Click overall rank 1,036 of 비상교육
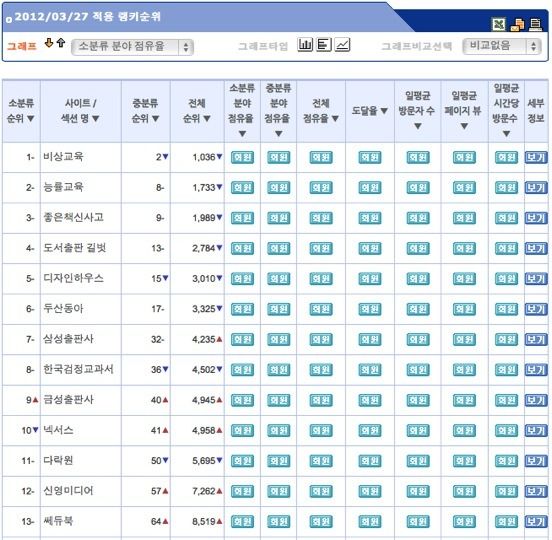 [x=204, y=157]
